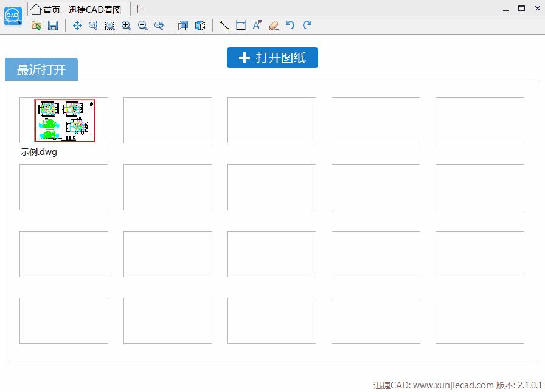
Task: Add a text annotation with the A icon
Action: coord(257,26)
